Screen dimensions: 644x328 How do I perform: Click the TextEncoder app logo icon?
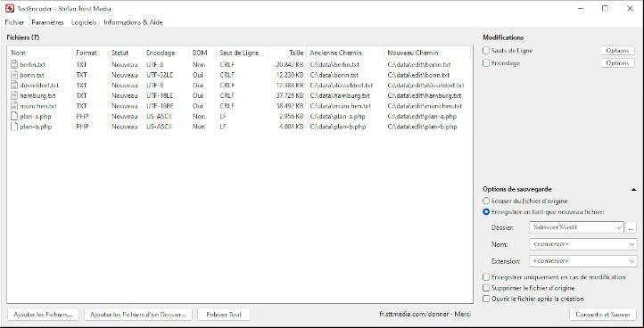point(10,9)
